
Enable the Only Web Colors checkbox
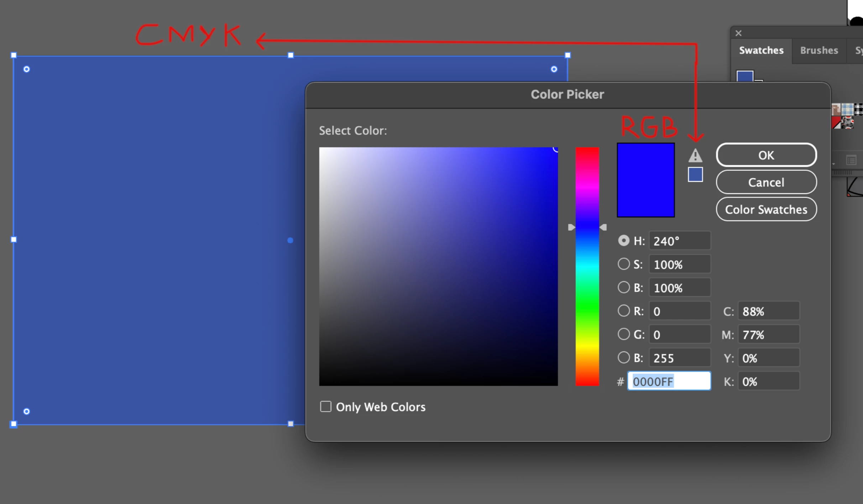point(325,406)
